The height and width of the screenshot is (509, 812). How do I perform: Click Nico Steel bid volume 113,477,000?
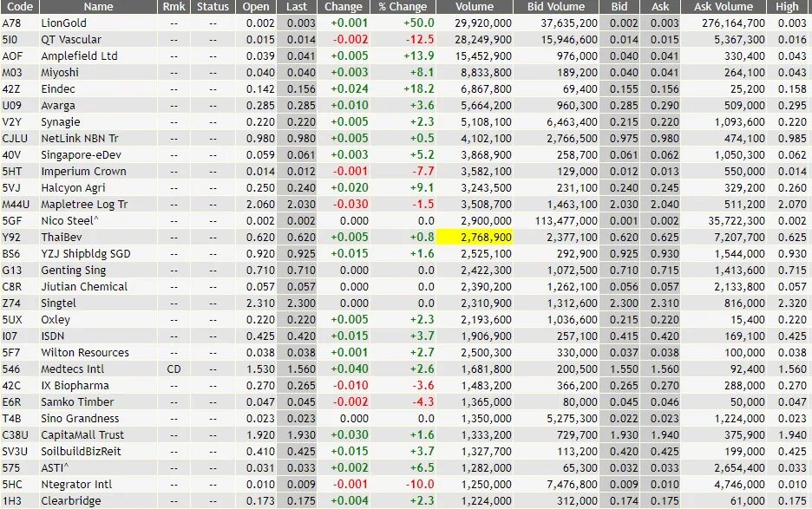[566, 220]
